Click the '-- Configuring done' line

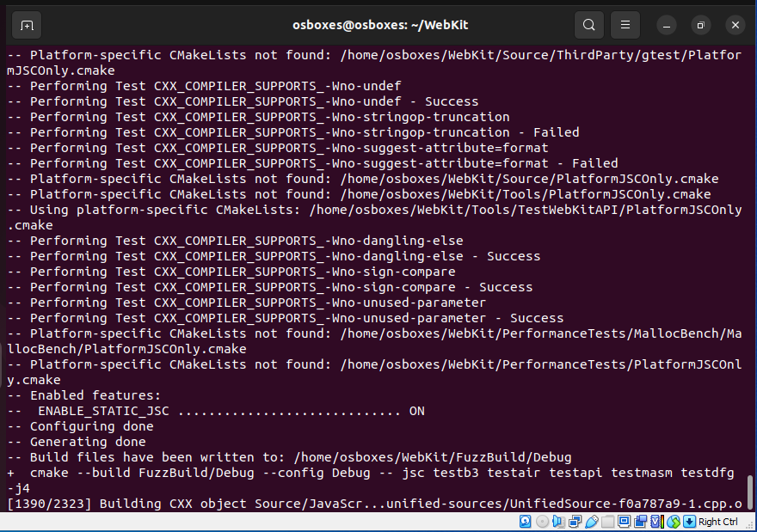pos(80,426)
